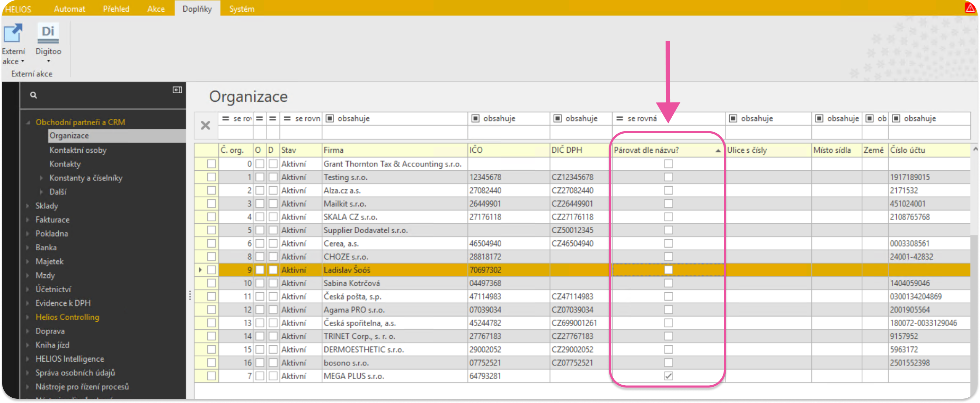The height and width of the screenshot is (403, 980).
Task: Click the contains operator icon for IČO filter
Action: click(x=475, y=118)
